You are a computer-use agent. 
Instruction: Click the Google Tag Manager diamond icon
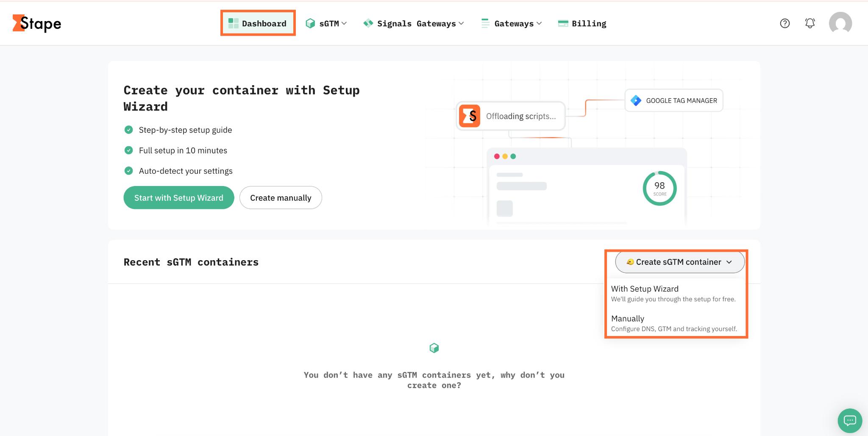point(636,100)
